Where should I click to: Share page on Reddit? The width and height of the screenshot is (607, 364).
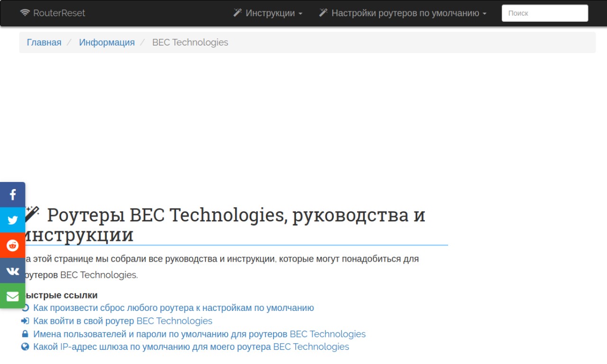point(12,246)
